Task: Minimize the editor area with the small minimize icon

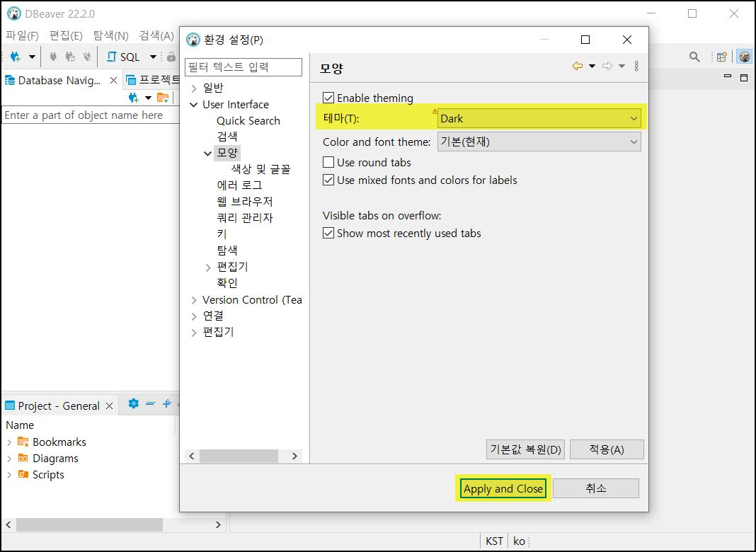Action: click(x=728, y=76)
